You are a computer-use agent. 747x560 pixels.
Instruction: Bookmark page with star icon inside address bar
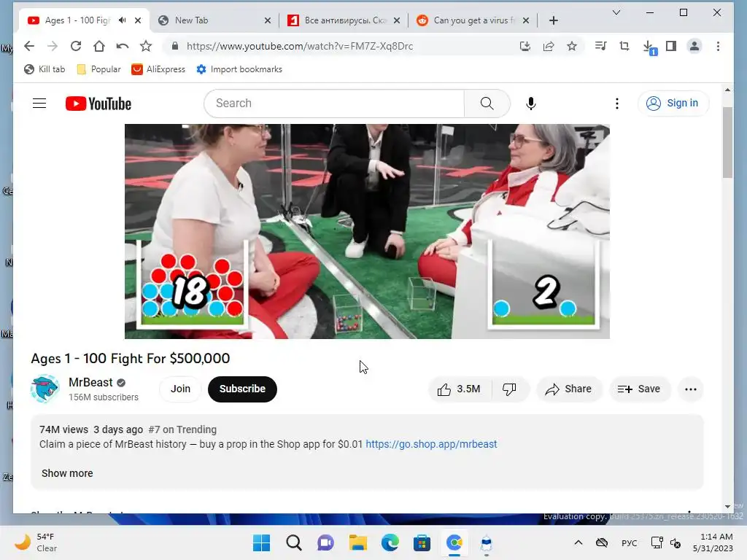[x=572, y=46]
